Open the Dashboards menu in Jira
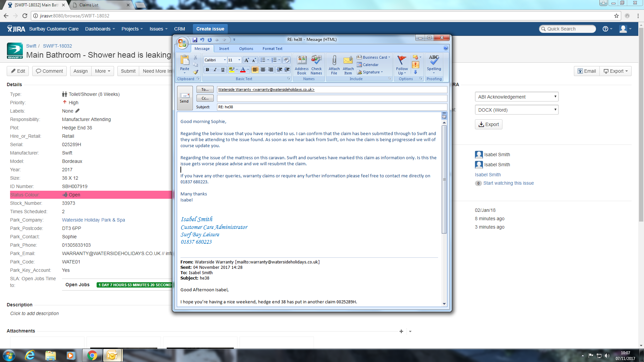The image size is (644, 362). point(100,29)
